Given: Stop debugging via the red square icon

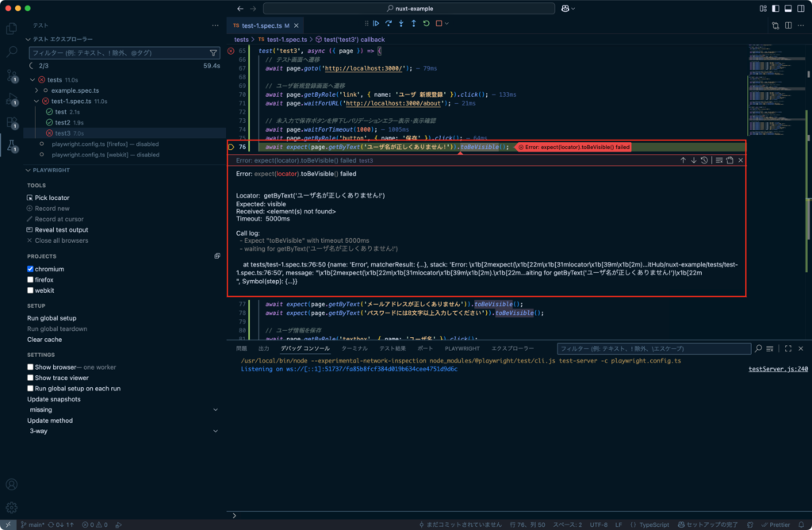Looking at the screenshot, I should (x=440, y=24).
